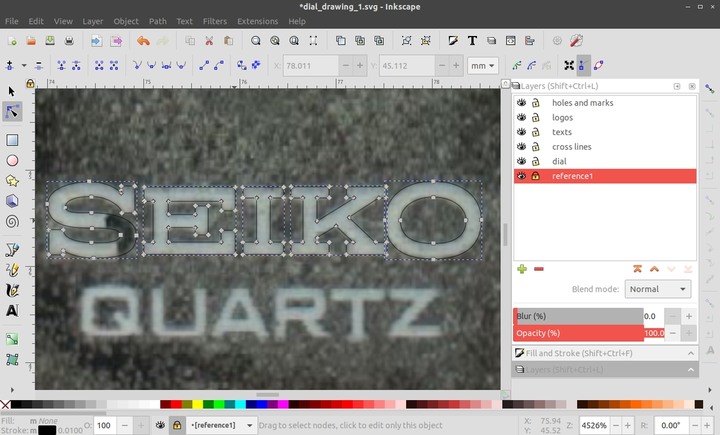720x435 pixels.
Task: Select the Rectangle tool
Action: 12,140
